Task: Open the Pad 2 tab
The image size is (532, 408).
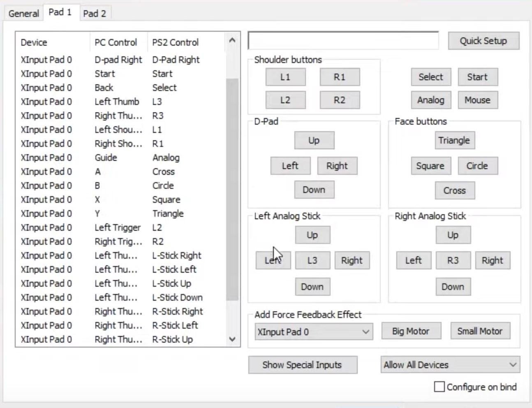Action: 95,13
